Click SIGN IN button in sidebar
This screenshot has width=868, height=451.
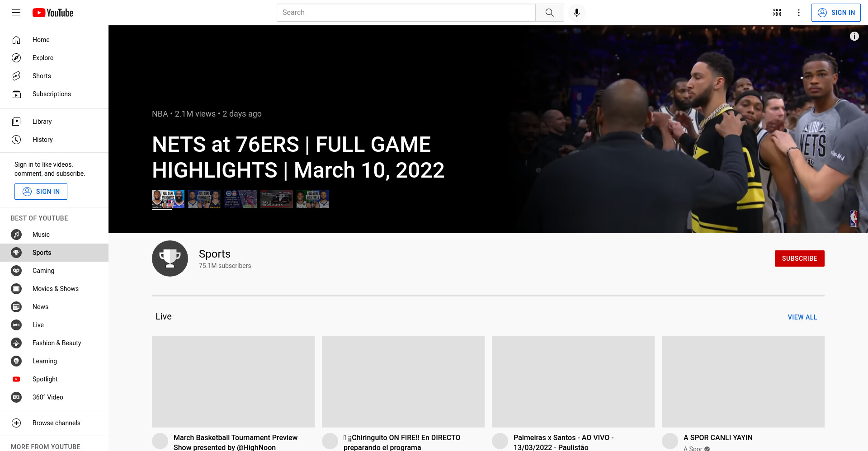tap(41, 192)
